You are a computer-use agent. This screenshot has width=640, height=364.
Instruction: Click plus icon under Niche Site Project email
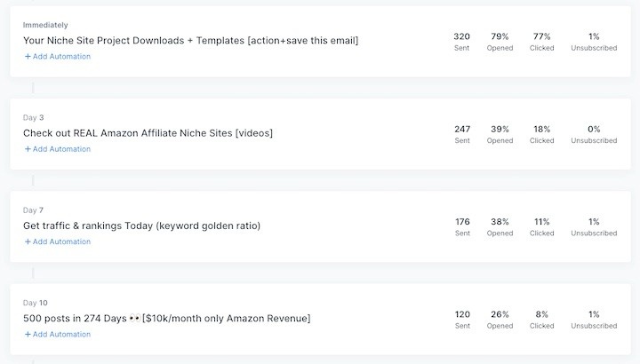click(28, 56)
